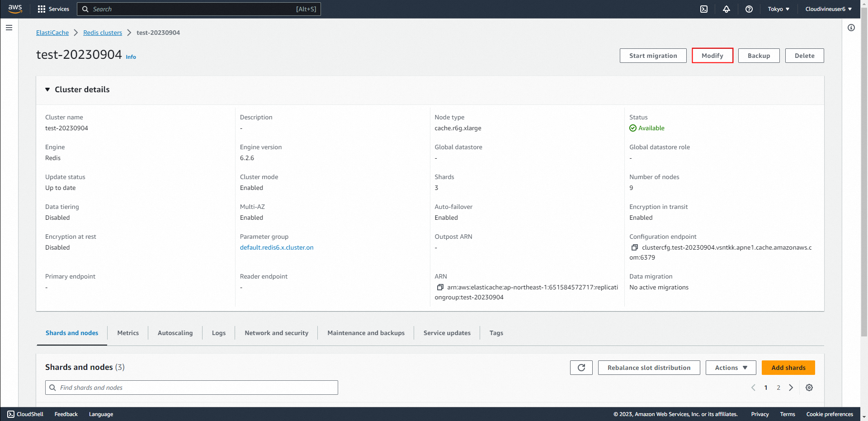
Task: Switch to the Metrics tab
Action: pyautogui.click(x=128, y=333)
